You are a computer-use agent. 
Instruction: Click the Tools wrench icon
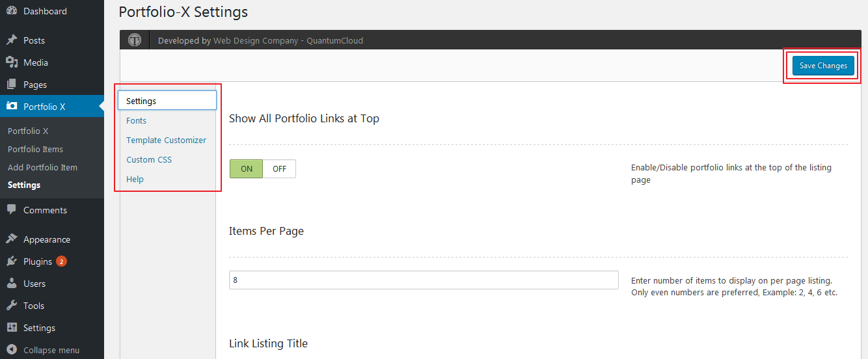12,306
